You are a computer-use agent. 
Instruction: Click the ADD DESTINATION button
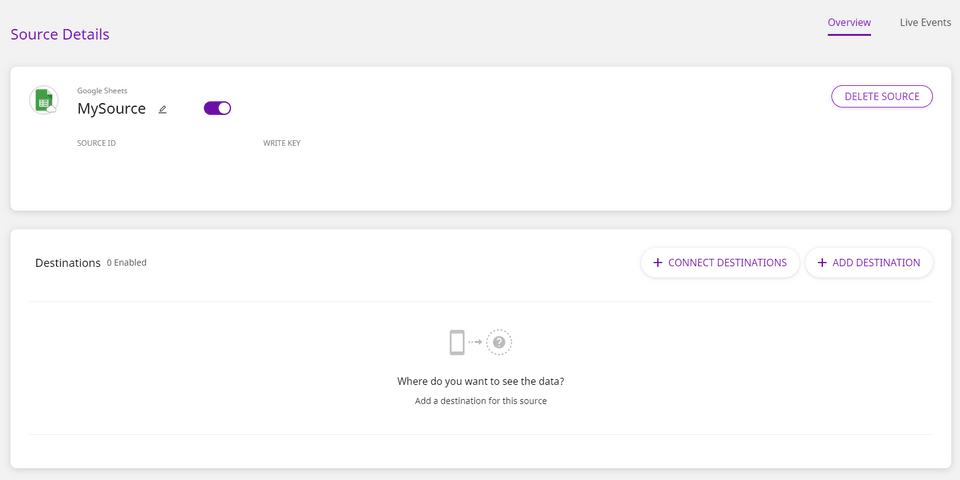tap(869, 263)
